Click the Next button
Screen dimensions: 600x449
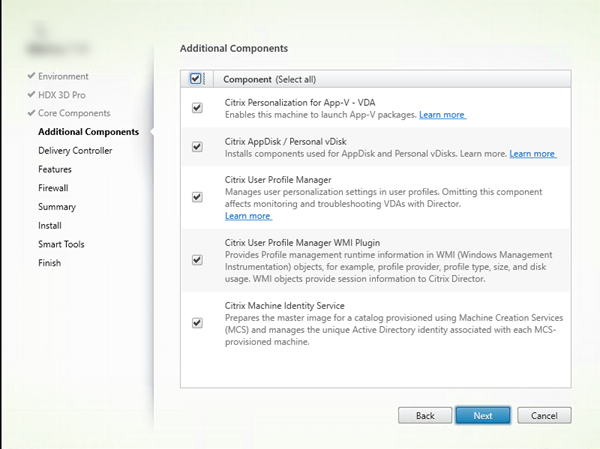tap(483, 415)
